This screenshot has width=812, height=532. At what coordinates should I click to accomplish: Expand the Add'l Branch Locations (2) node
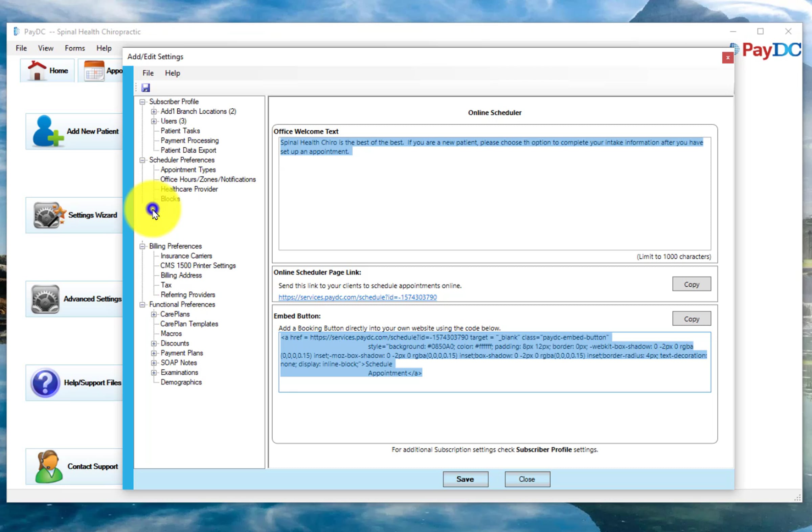(154, 112)
